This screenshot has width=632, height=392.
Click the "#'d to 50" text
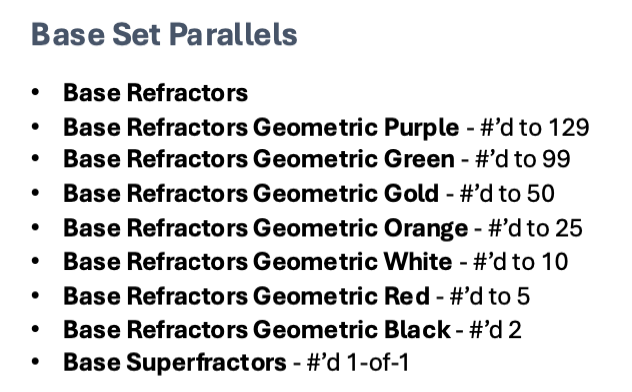pyautogui.click(x=507, y=194)
